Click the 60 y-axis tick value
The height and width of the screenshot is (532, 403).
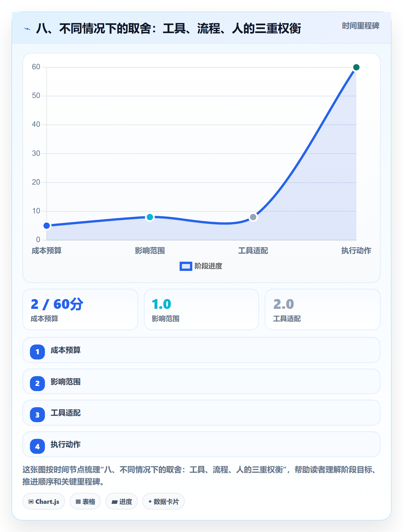coord(36,67)
